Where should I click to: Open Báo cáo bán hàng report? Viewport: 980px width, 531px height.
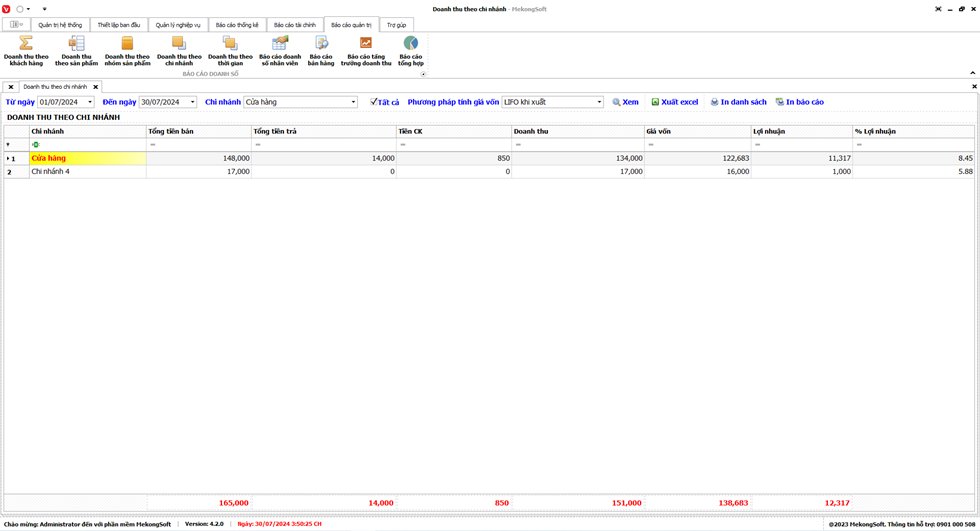pos(321,51)
